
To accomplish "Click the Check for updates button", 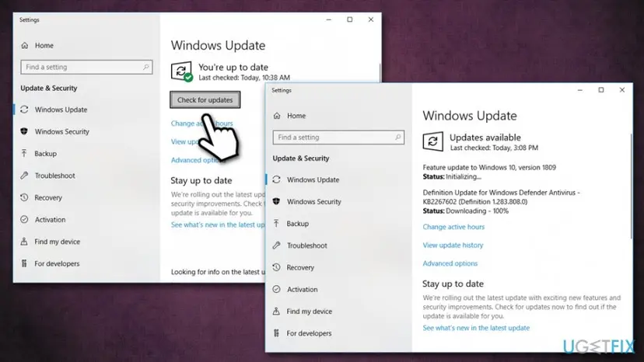I will [x=205, y=99].
